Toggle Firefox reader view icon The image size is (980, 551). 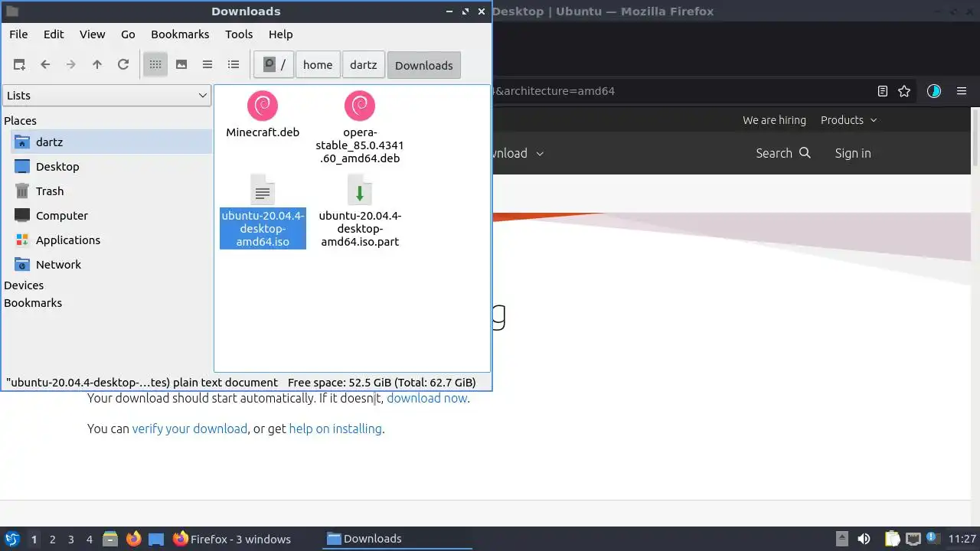click(882, 91)
